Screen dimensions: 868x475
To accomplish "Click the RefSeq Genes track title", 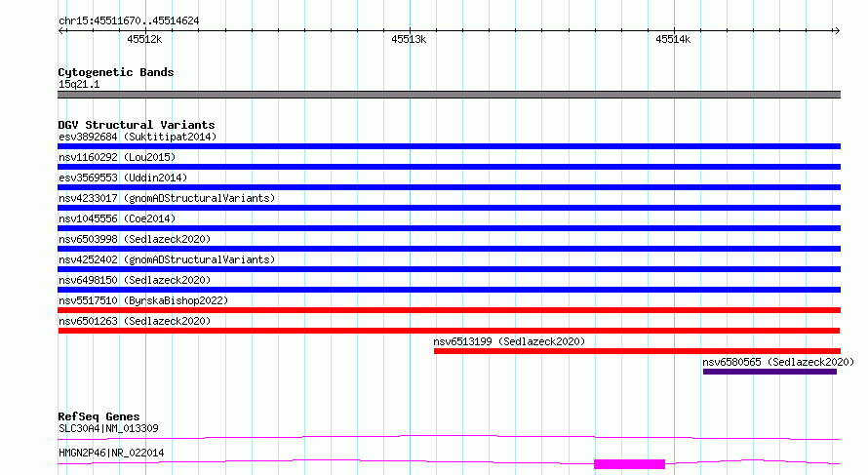I will [x=99, y=416].
